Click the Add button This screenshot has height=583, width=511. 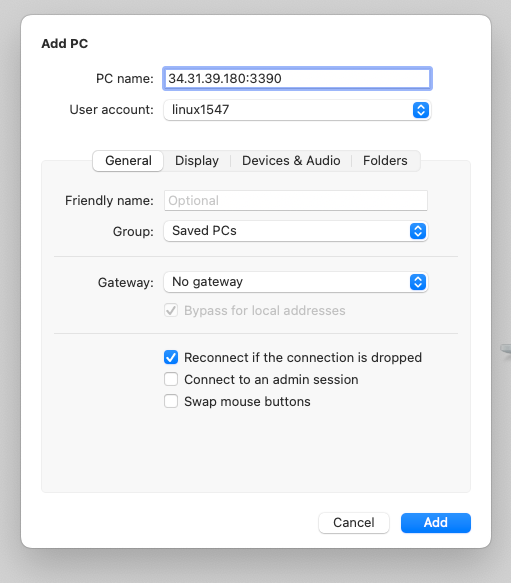436,523
